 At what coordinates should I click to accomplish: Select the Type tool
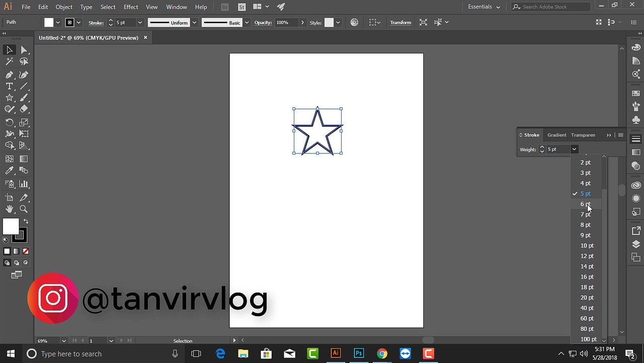click(9, 86)
